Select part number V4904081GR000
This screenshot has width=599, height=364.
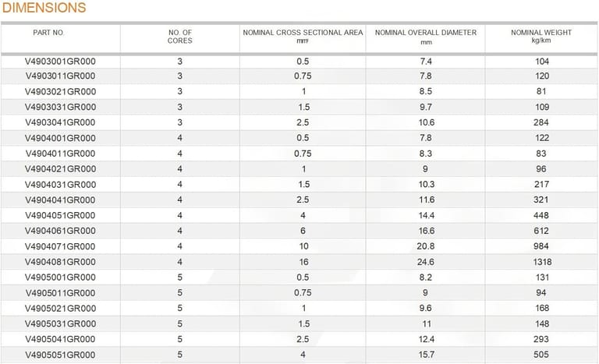coord(60,262)
